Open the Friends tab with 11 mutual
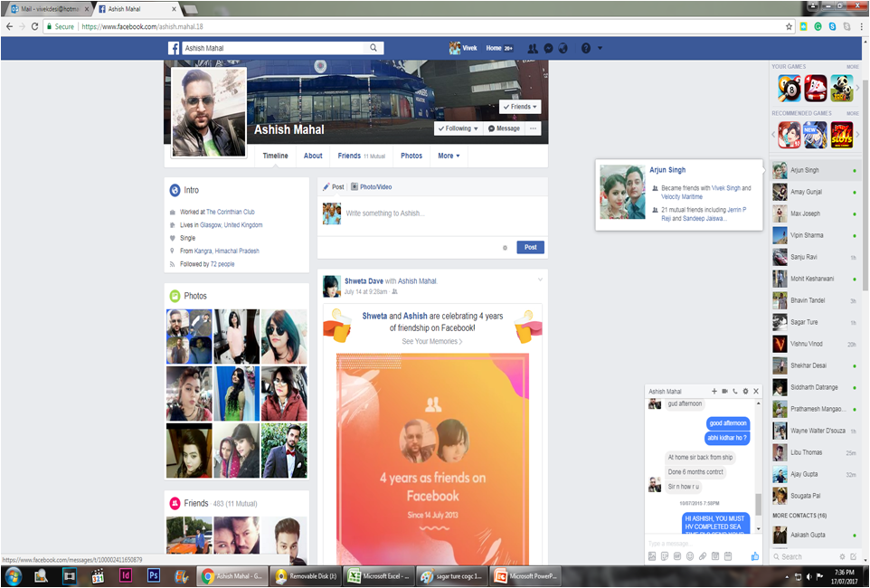This screenshot has width=870, height=588. pyautogui.click(x=361, y=156)
